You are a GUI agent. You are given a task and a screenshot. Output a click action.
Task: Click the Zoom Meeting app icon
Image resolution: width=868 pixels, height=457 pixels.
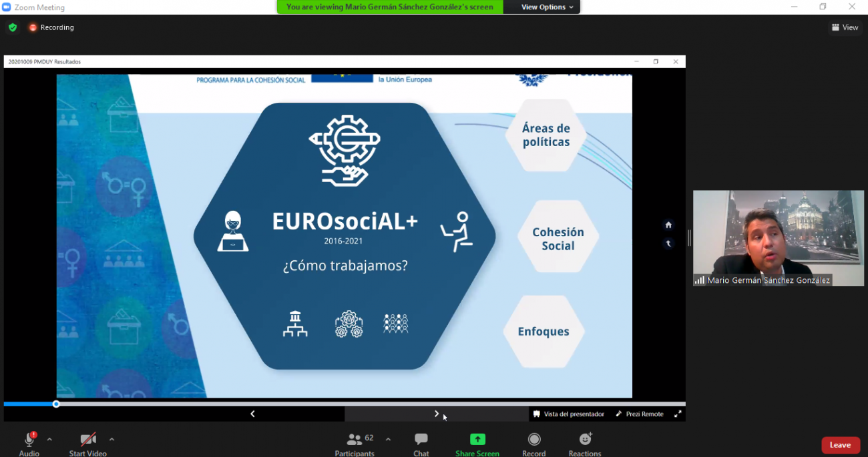(x=7, y=7)
